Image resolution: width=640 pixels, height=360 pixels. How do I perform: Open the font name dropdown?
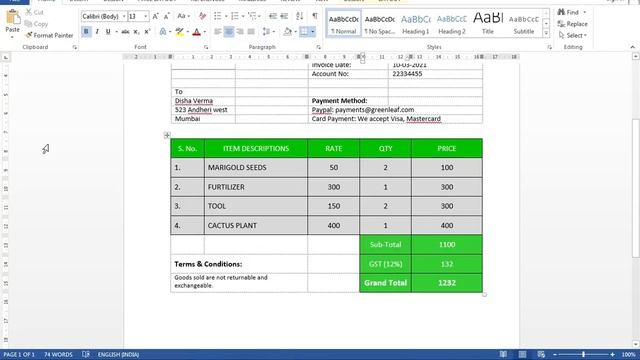pyautogui.click(x=124, y=16)
